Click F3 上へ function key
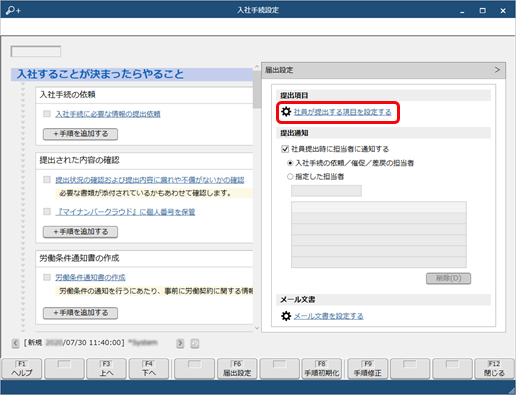The height and width of the screenshot is (395, 516). [106, 369]
